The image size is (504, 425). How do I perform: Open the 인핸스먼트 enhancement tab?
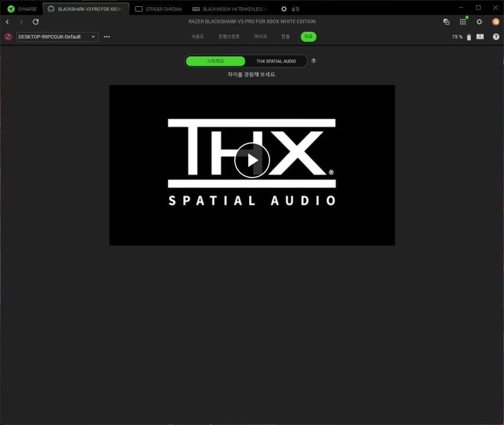pyautogui.click(x=229, y=37)
